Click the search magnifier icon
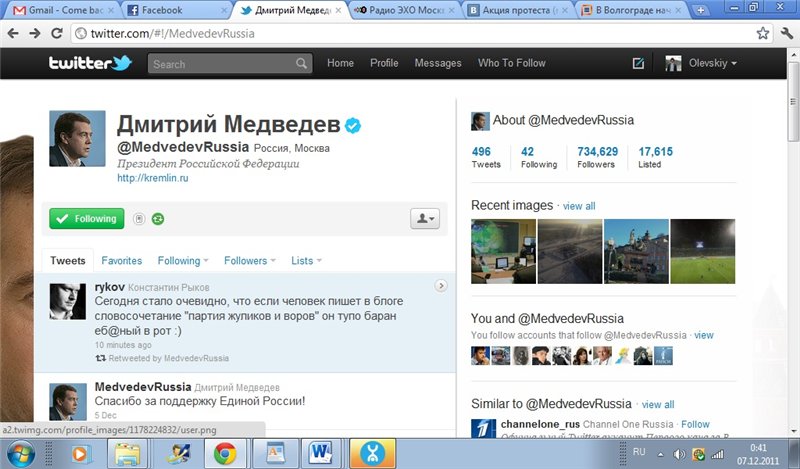800x469 pixels. pos(301,64)
